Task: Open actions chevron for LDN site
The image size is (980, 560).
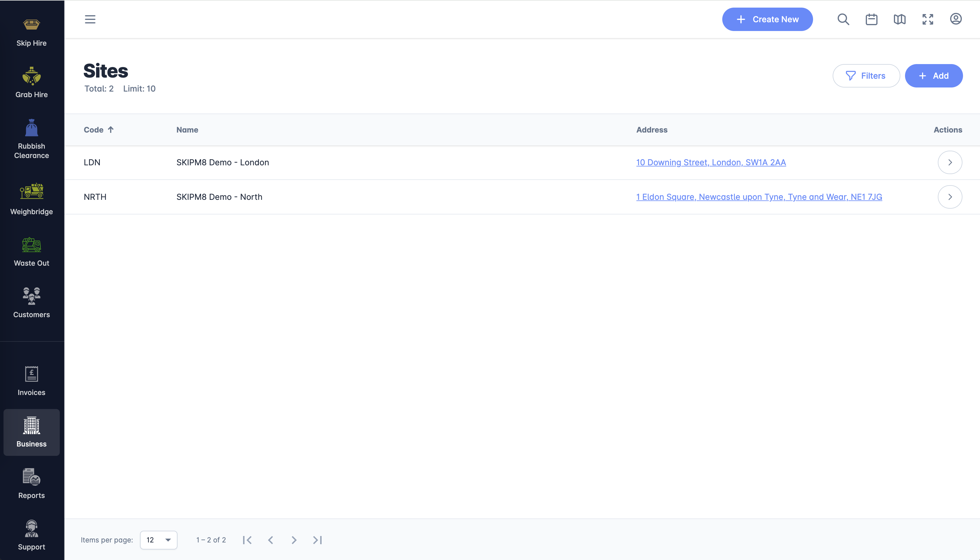Action: pyautogui.click(x=950, y=162)
